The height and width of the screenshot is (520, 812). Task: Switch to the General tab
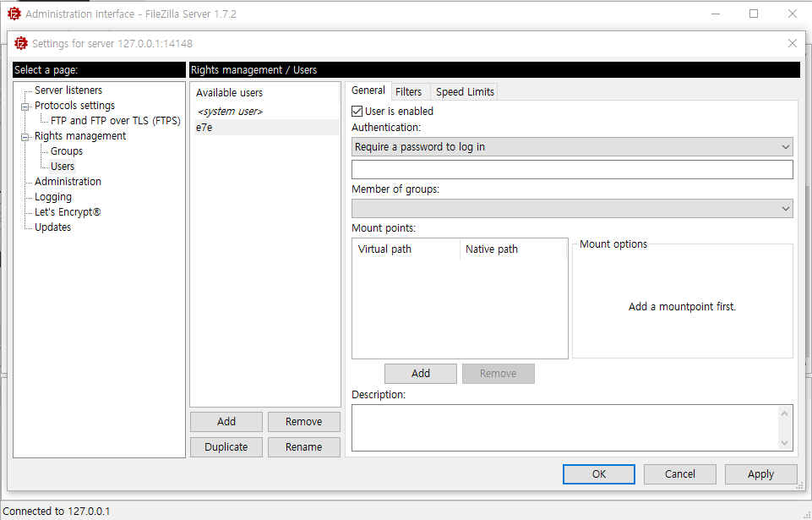[368, 90]
